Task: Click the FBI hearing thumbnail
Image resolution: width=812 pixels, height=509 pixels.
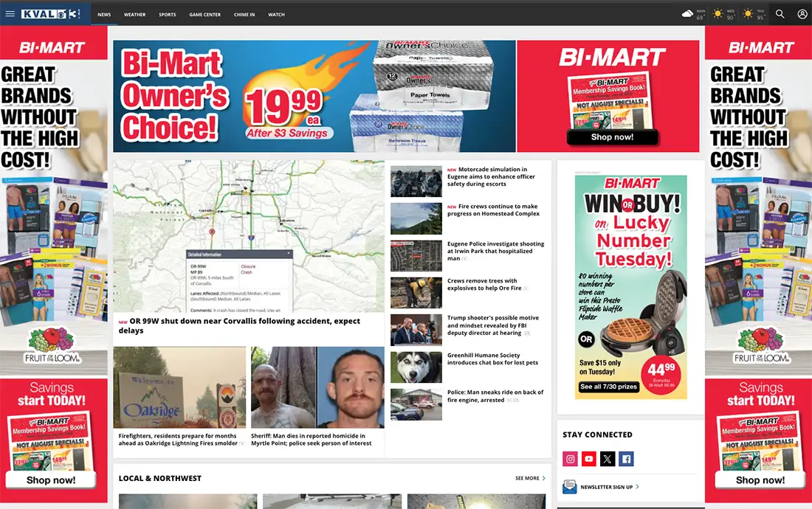Action: (x=416, y=330)
